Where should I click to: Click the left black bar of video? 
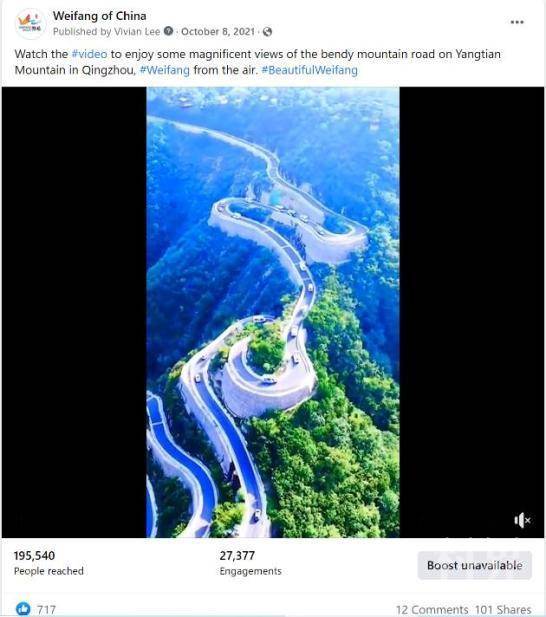74,312
